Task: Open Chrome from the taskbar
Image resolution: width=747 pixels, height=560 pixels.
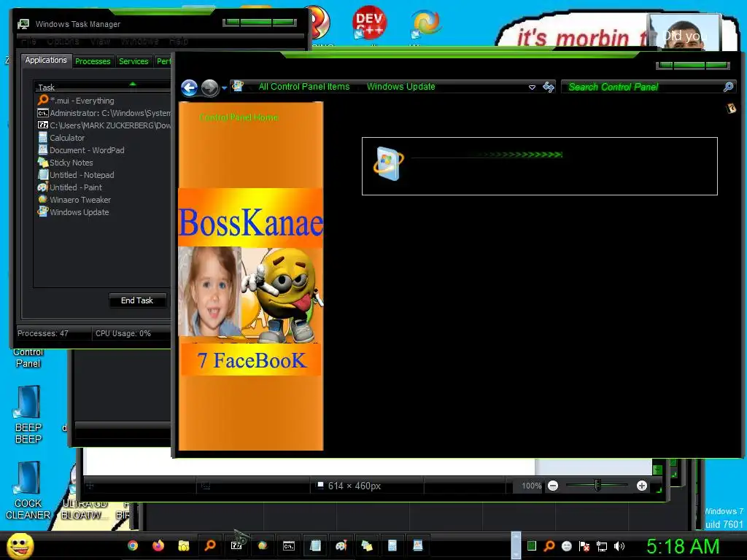Action: tap(133, 545)
